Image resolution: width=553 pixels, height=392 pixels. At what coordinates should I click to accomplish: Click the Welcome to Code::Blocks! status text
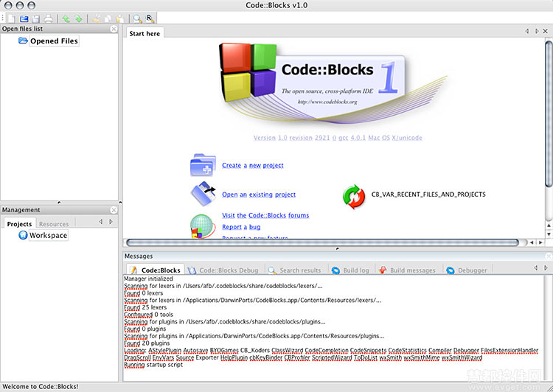pyautogui.click(x=41, y=386)
